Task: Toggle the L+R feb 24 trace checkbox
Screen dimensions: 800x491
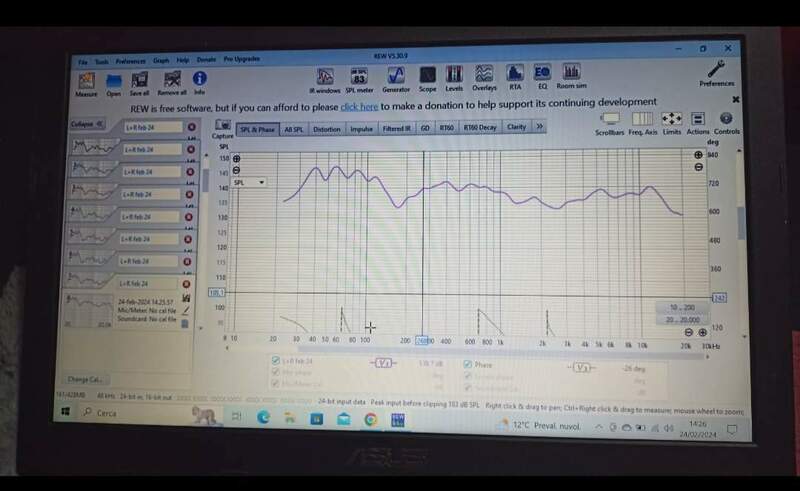Action: (277, 360)
